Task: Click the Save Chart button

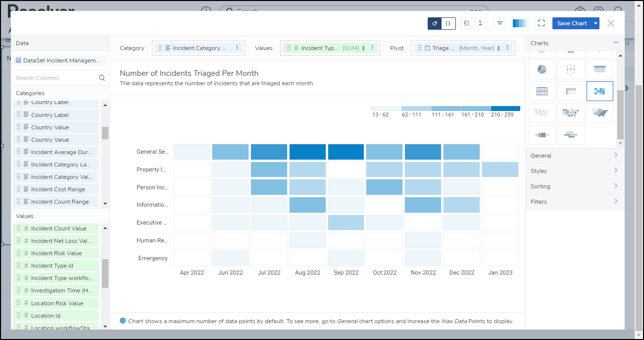Action: [572, 23]
